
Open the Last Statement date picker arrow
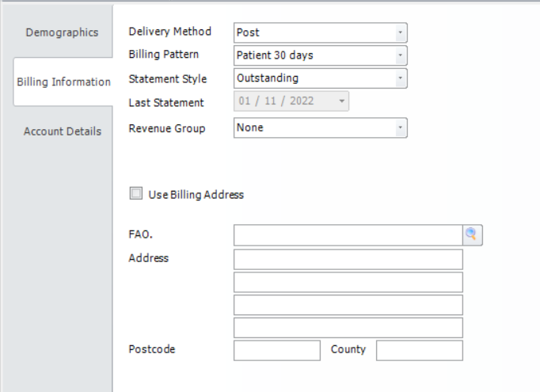[341, 101]
